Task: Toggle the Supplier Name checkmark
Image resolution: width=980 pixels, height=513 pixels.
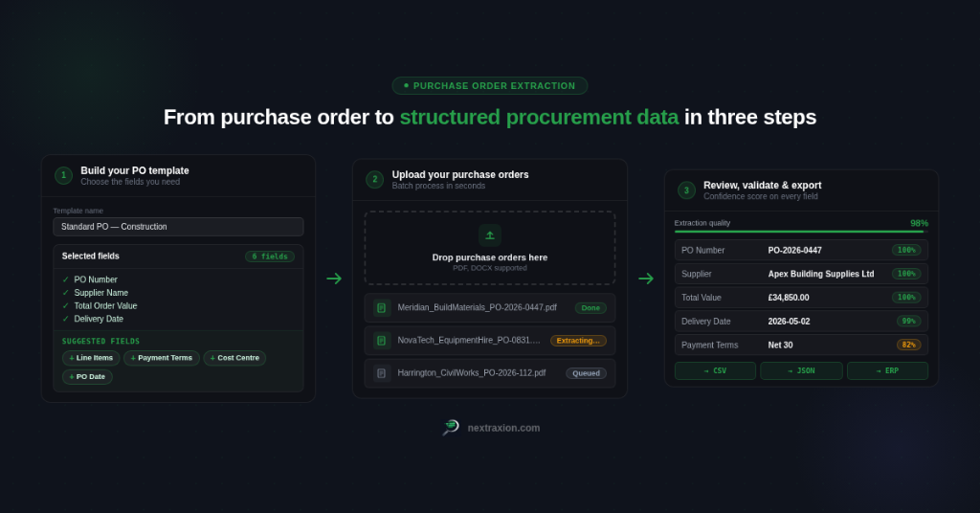Action: tap(66, 293)
